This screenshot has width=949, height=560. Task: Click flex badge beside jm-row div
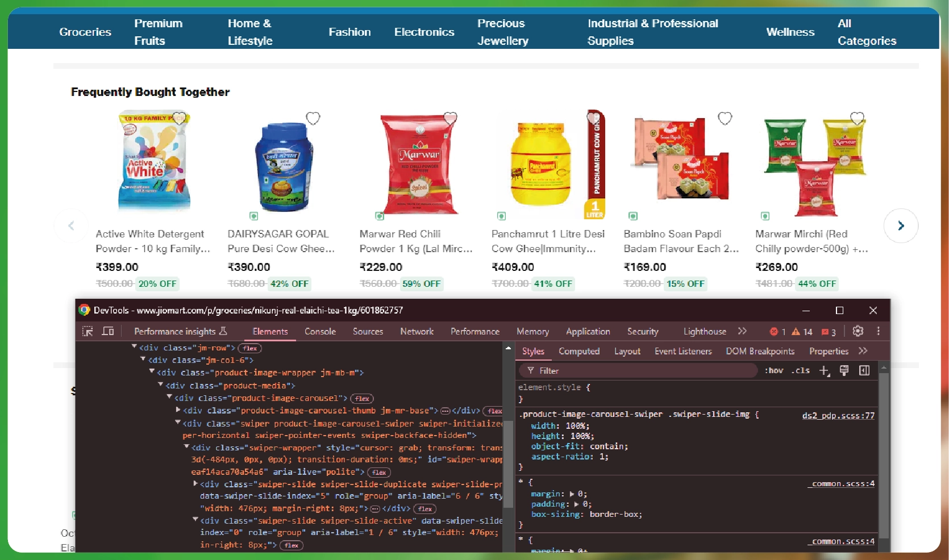[x=250, y=348]
